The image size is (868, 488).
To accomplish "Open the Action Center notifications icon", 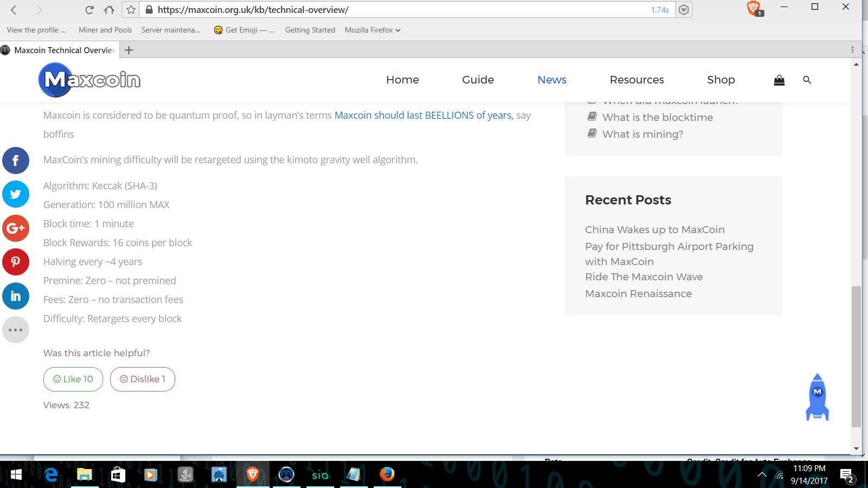I will point(847,476).
